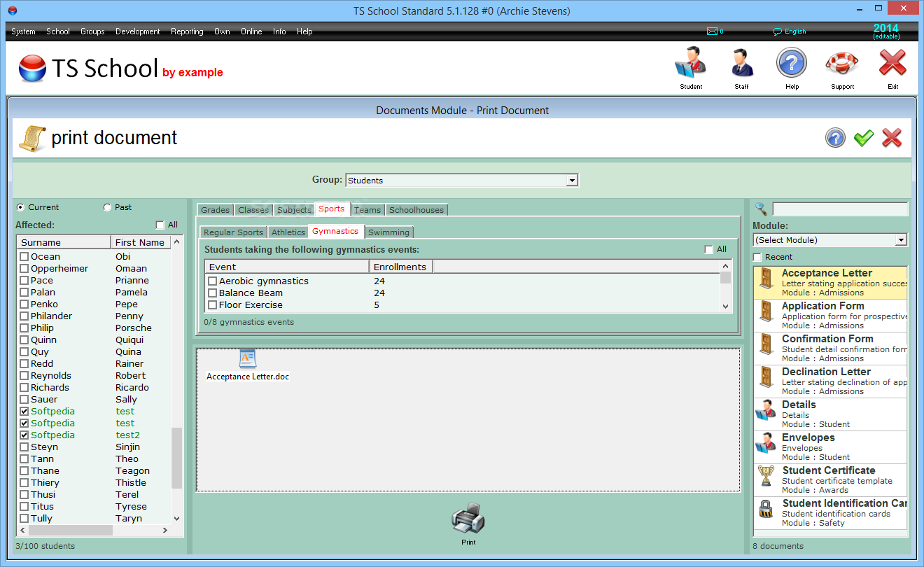Switch to the Swimming sub-tab
Screen dimensions: 924x567
[388, 232]
